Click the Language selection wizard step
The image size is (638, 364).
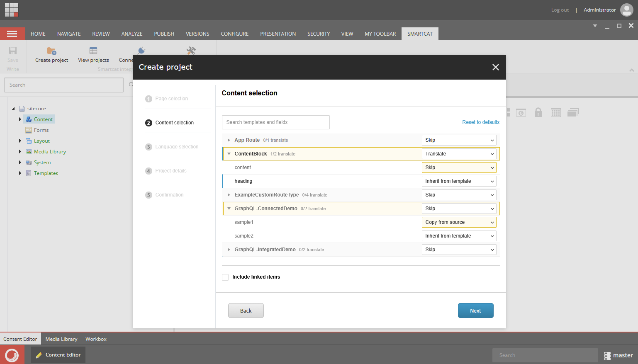pos(172,147)
